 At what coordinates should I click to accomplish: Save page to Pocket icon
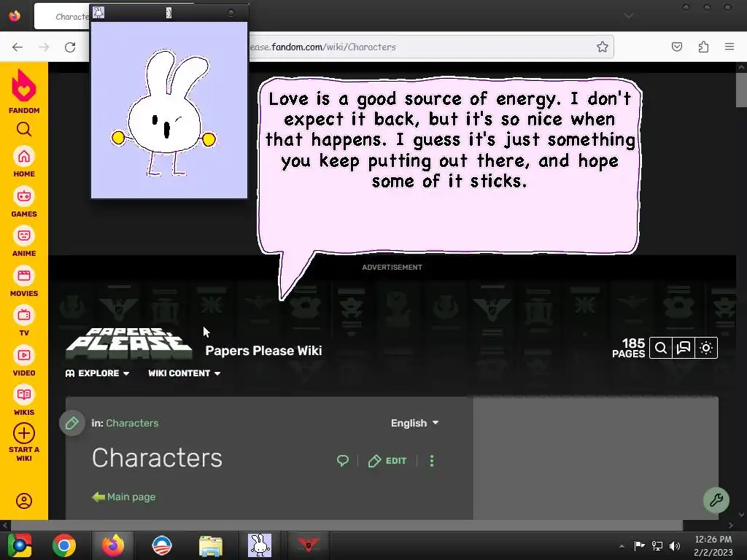coord(677,47)
